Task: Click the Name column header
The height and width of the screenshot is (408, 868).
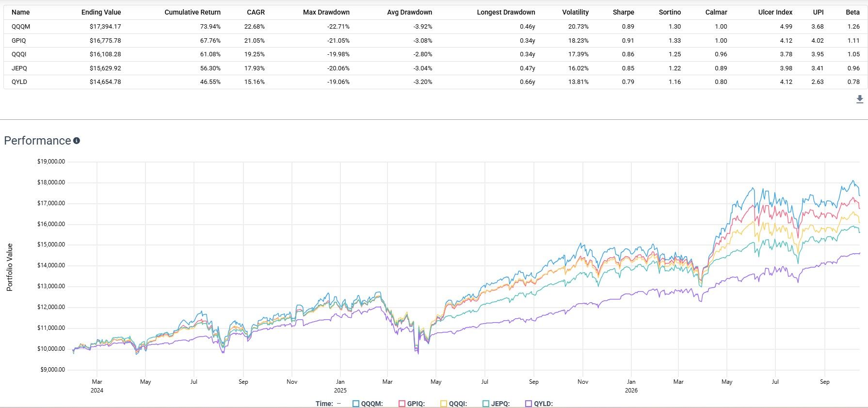Action: (x=21, y=12)
